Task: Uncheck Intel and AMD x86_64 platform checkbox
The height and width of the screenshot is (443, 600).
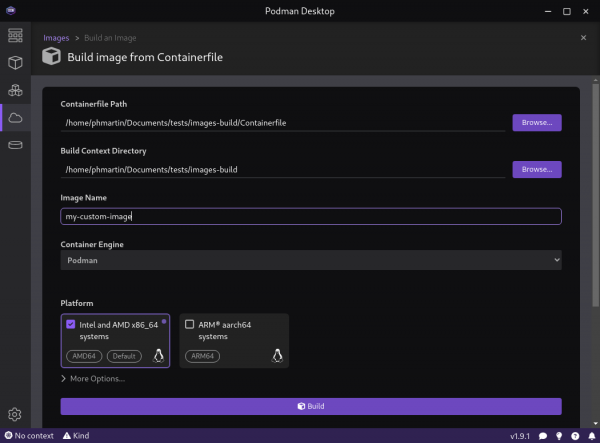Action: pyautogui.click(x=71, y=324)
